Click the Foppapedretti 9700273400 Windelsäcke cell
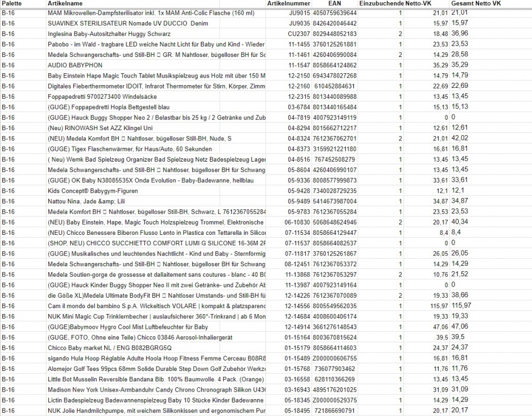The width and height of the screenshot is (532, 416). 102,97
